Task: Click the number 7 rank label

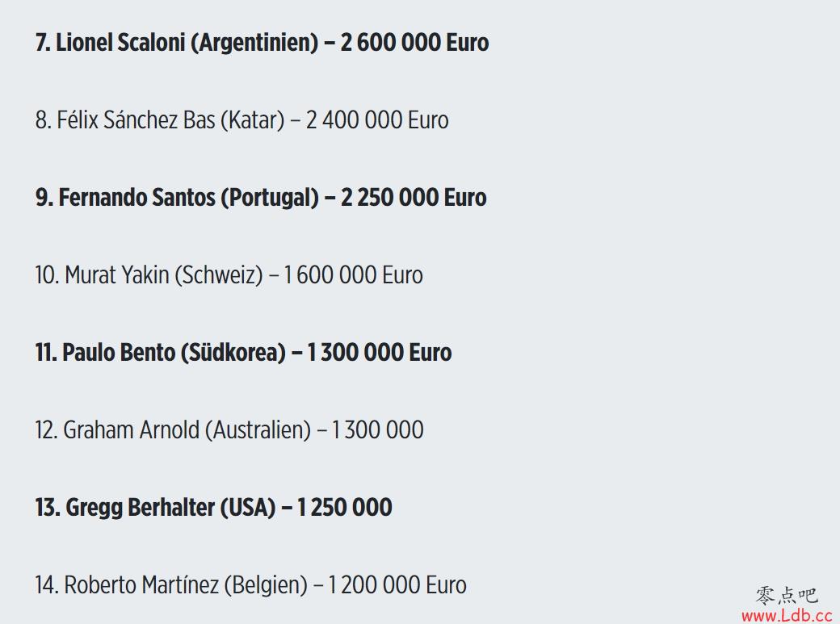Action: [x=43, y=43]
